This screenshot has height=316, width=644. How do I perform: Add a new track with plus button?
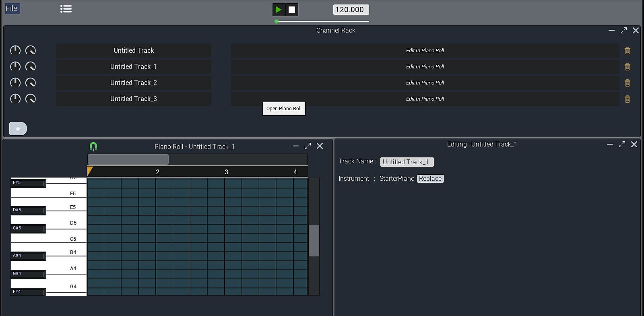(x=18, y=129)
